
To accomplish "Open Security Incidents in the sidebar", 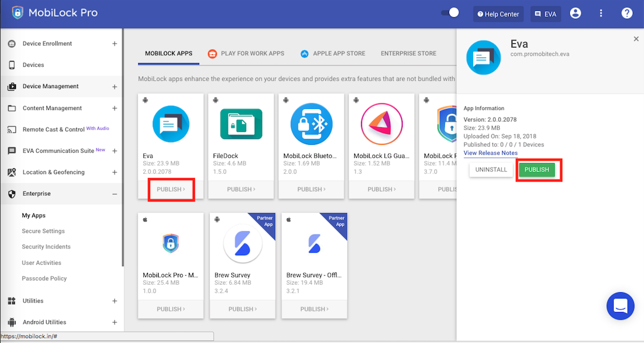I will 46,247.
